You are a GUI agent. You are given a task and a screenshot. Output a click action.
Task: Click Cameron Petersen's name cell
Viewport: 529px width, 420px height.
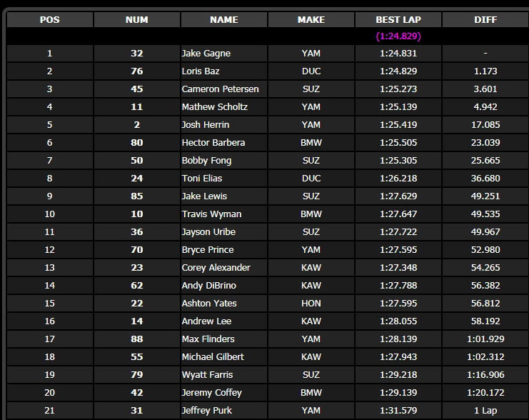point(224,89)
